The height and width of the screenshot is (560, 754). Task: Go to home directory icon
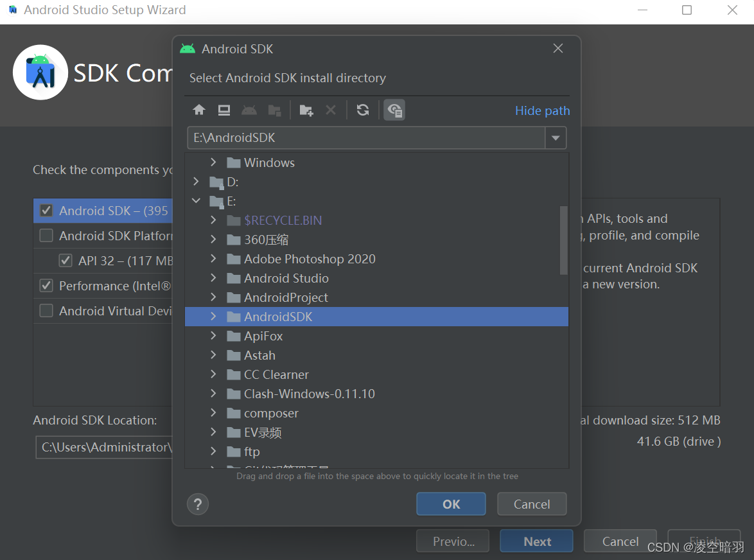(x=198, y=110)
